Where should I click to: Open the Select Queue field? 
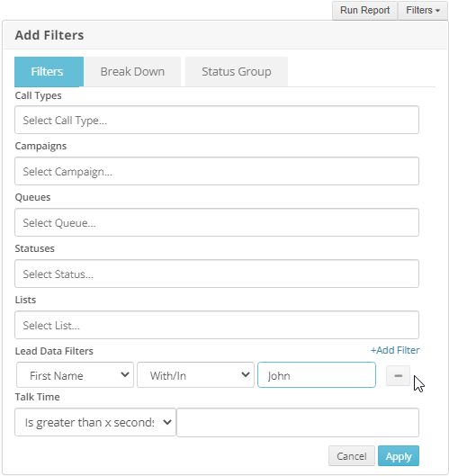click(217, 222)
